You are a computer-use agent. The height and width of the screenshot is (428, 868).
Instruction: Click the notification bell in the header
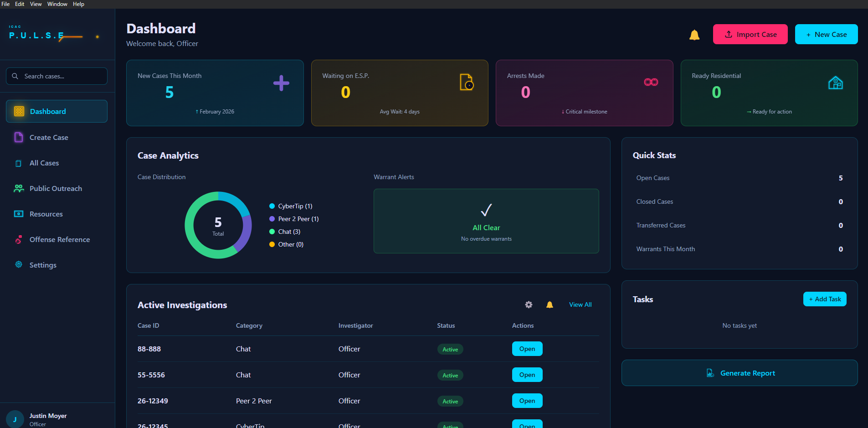point(694,35)
